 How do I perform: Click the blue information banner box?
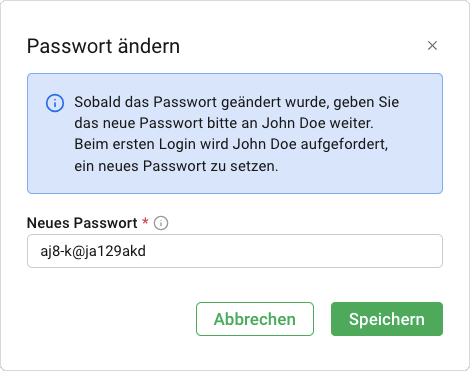point(235,133)
